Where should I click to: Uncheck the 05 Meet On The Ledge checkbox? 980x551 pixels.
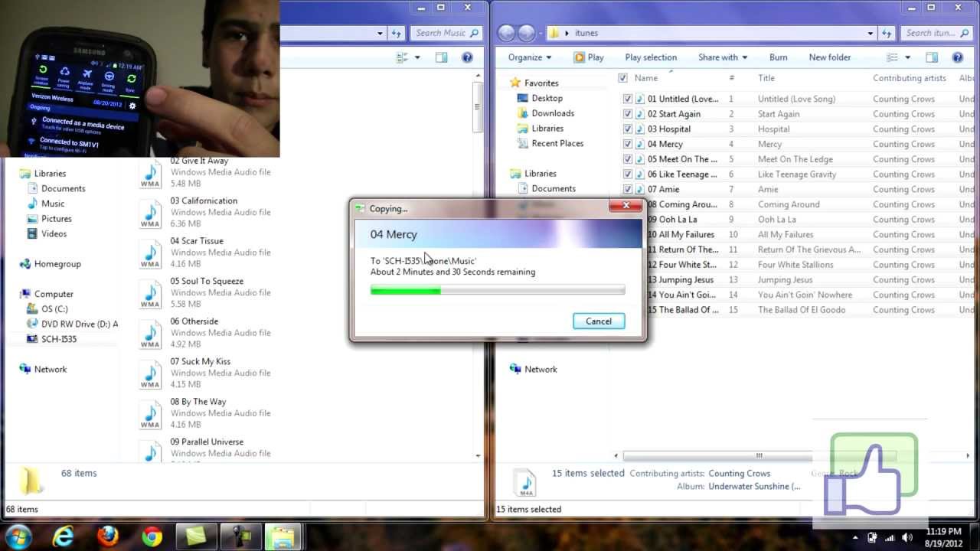[x=628, y=159]
